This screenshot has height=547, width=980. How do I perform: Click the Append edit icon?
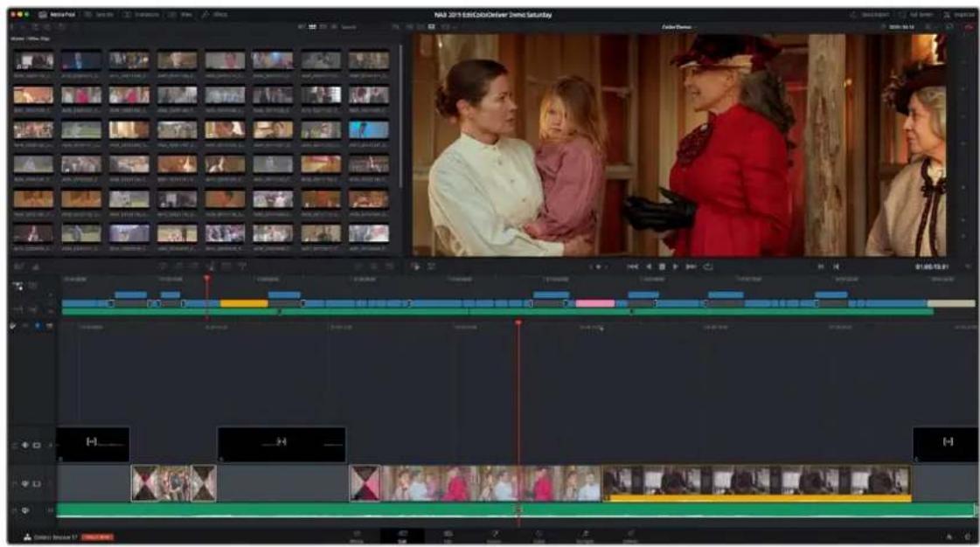tap(178, 266)
